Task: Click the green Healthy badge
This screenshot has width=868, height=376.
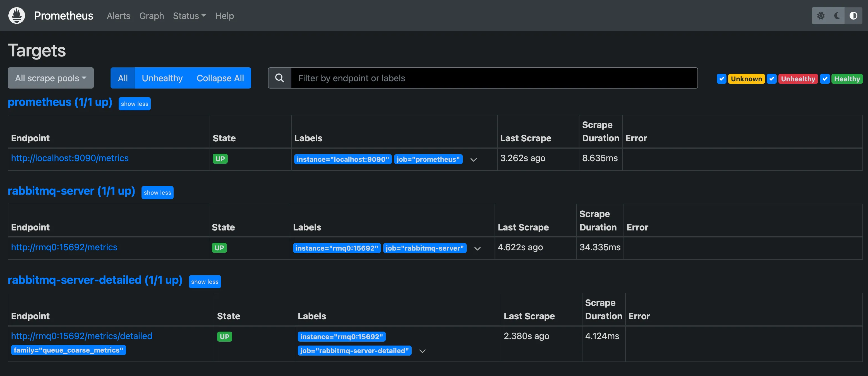Action: point(847,78)
